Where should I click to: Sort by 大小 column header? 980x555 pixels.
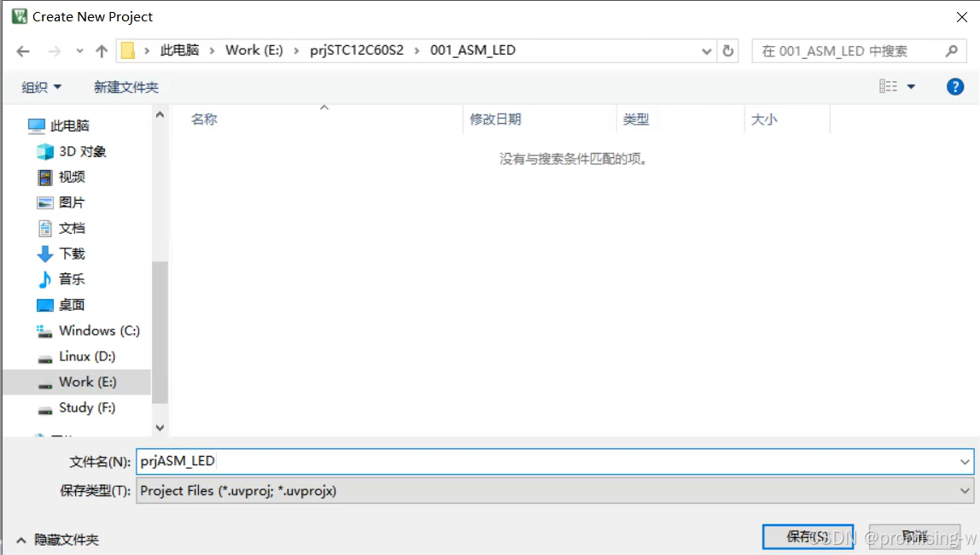tap(764, 120)
